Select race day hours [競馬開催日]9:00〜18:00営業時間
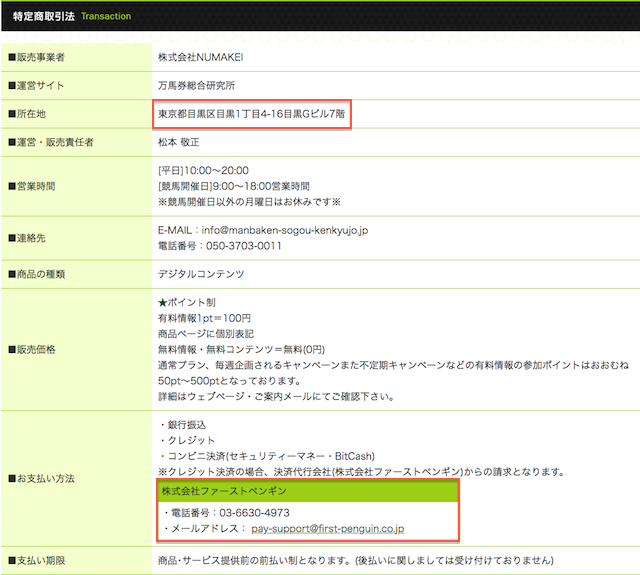The height and width of the screenshot is (575, 640). pos(233,186)
